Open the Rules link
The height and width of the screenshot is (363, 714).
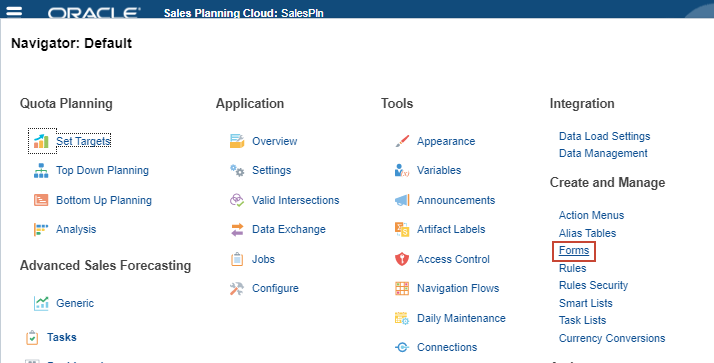click(573, 268)
